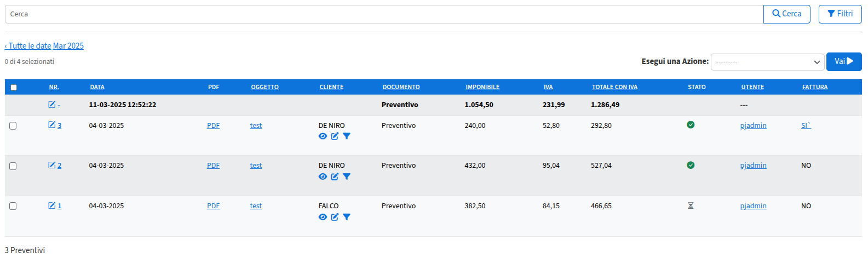Screen dimensions: 868x258
Task: Open quote number 2 link
Action: coord(59,165)
